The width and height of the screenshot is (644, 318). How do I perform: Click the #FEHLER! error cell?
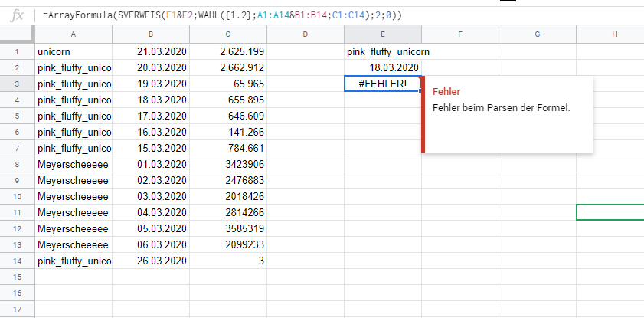click(x=382, y=84)
